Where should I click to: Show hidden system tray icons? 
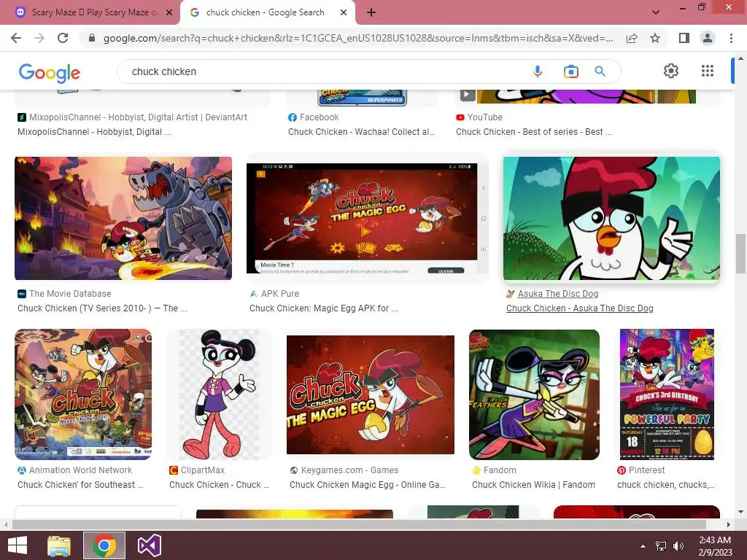point(643,546)
